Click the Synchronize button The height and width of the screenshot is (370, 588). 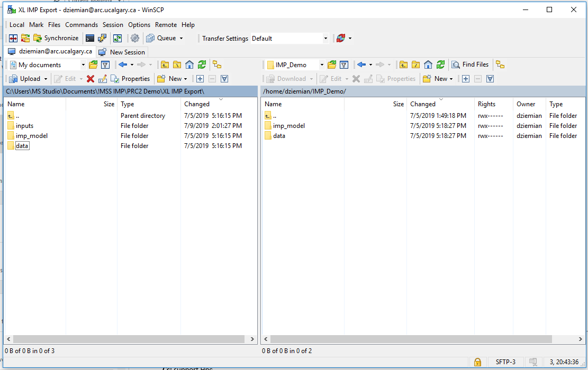click(56, 38)
